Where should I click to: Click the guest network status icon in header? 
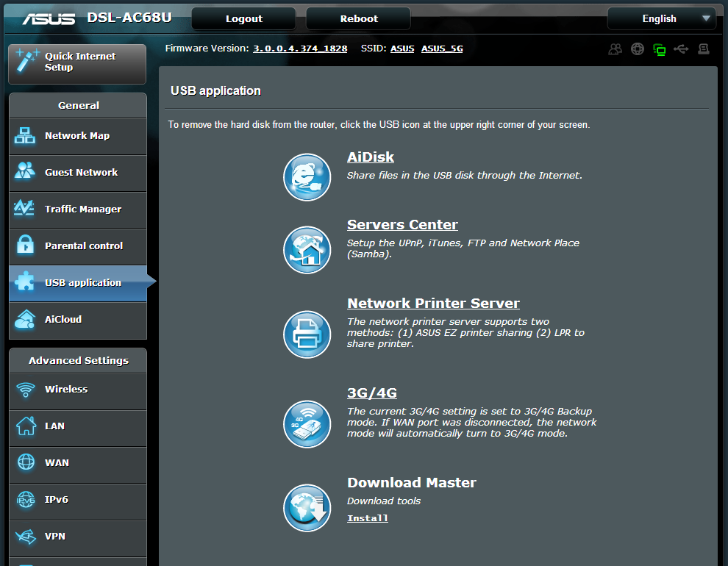click(615, 49)
